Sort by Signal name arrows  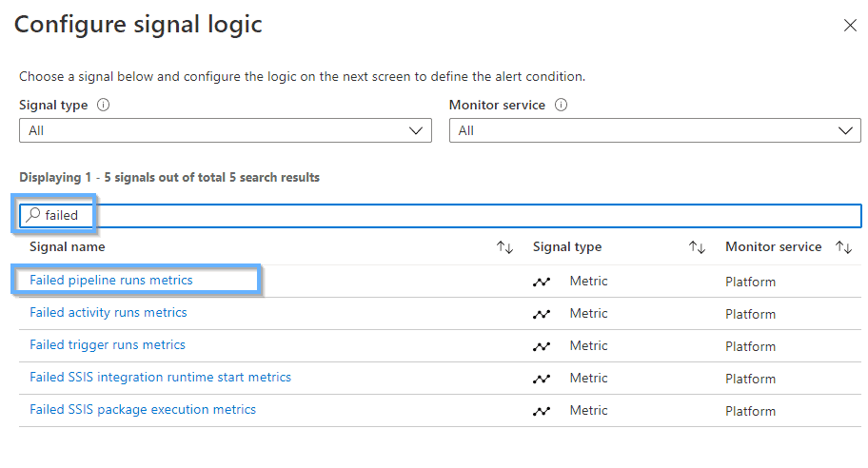click(504, 247)
